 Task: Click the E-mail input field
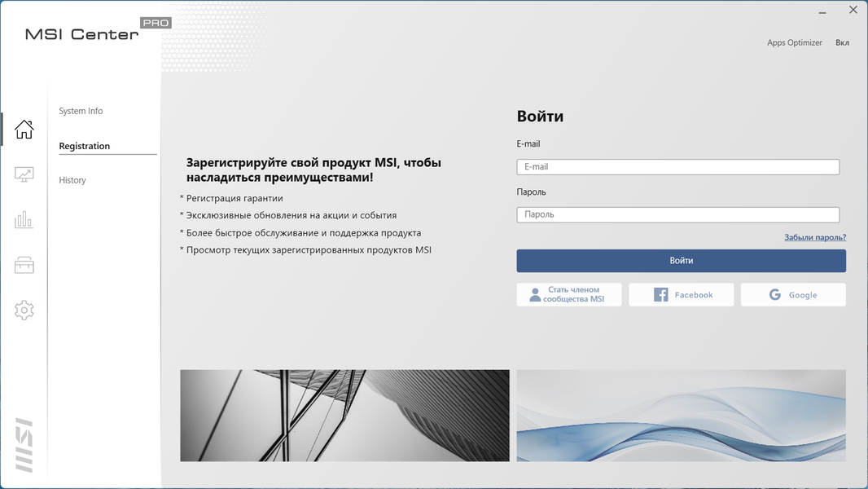[677, 167]
